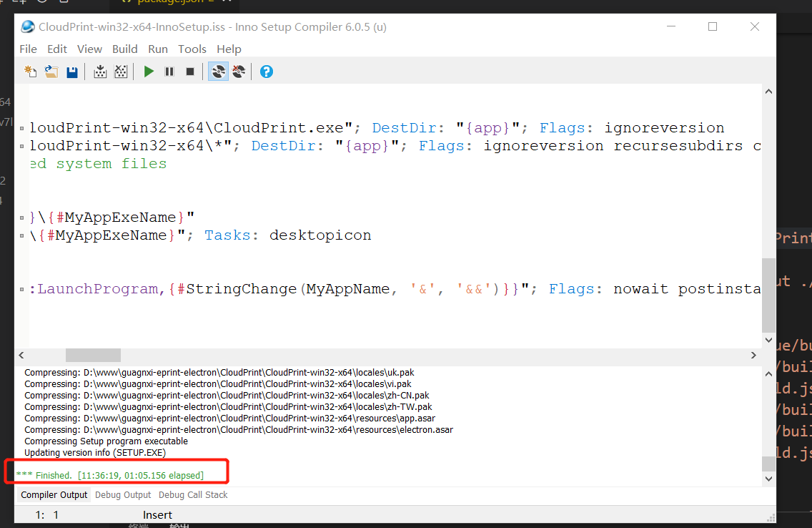Close the Inno Setup Compiler window
Image resolution: width=812 pixels, height=528 pixels.
coord(755,26)
